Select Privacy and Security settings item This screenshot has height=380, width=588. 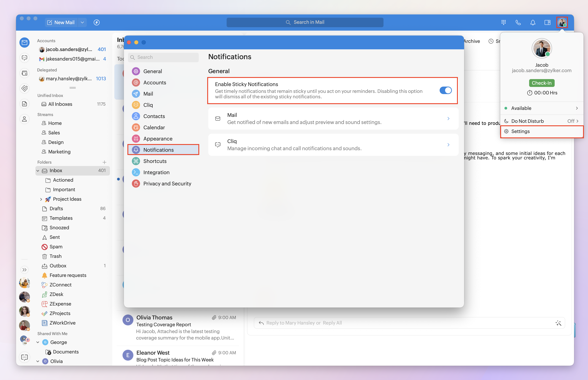[x=167, y=184]
